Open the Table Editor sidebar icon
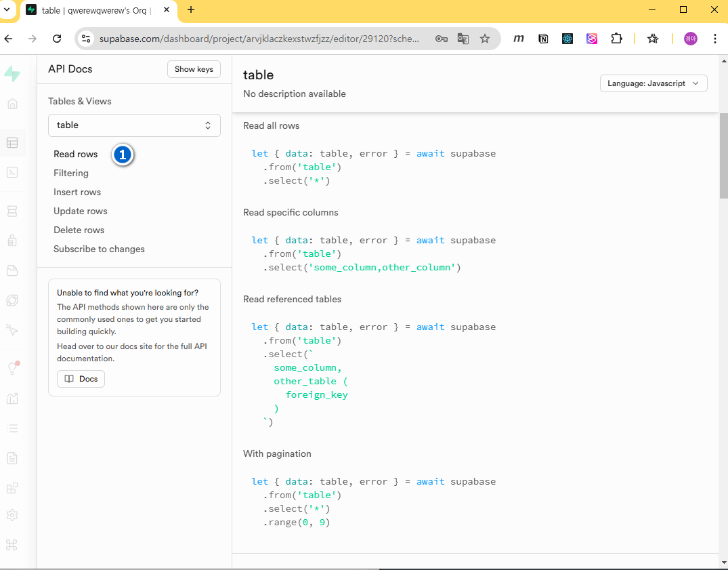This screenshot has height=570, width=728. (12, 142)
